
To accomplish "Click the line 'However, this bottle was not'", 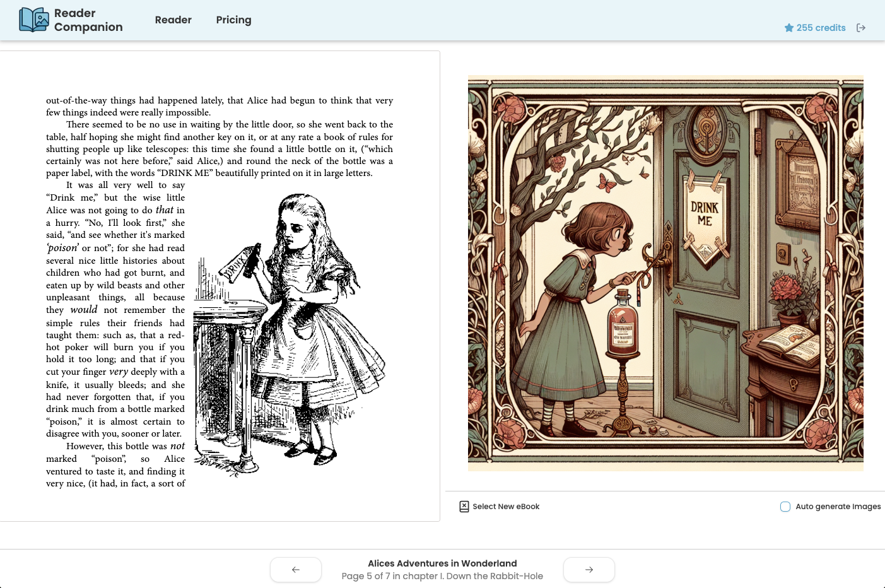I will 126,446.
